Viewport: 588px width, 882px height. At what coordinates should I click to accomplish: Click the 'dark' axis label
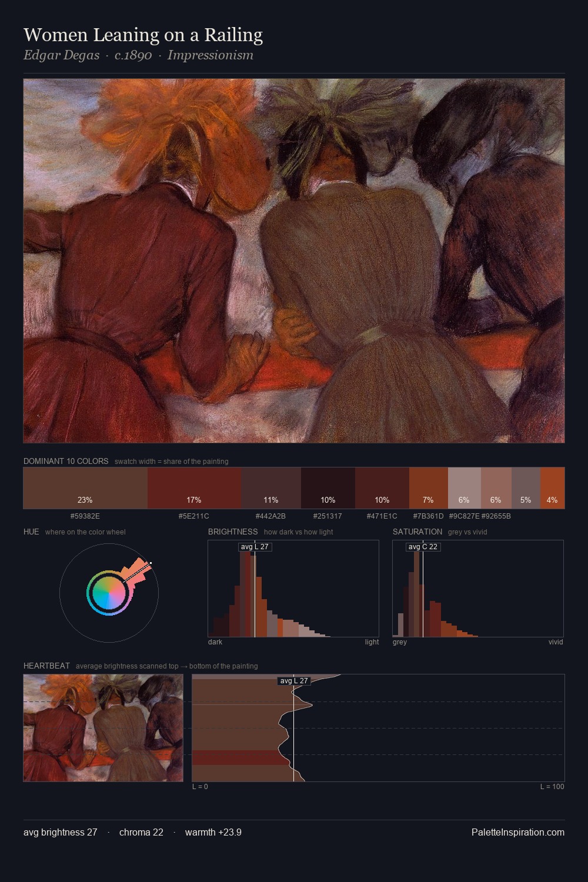tap(215, 642)
